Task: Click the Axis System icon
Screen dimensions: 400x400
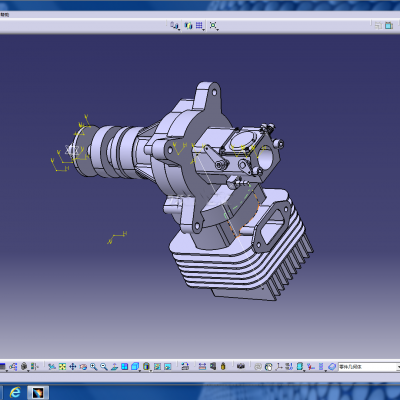Action: click(279, 367)
